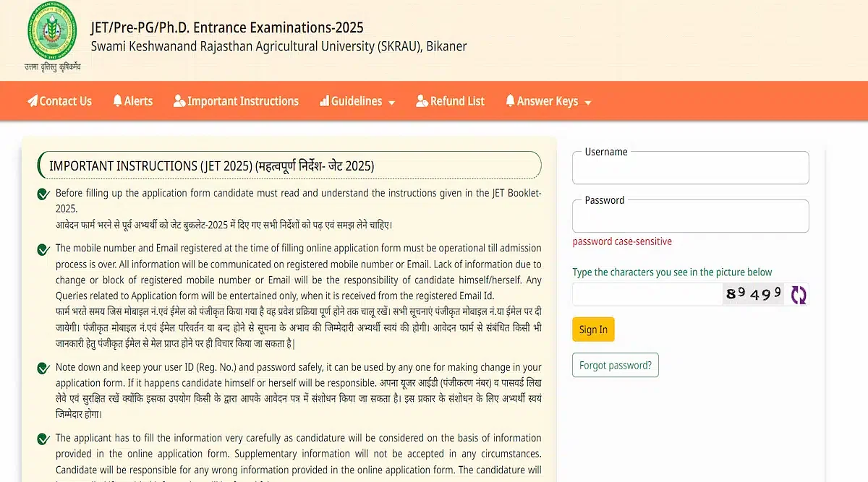Click the SKRAU university logo
The width and height of the screenshot is (868, 482).
pyautogui.click(x=52, y=32)
